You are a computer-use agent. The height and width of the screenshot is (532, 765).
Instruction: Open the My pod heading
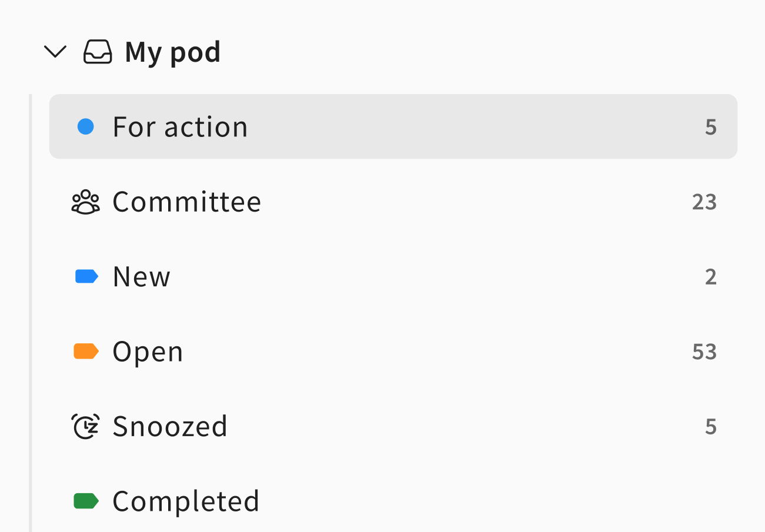point(172,52)
